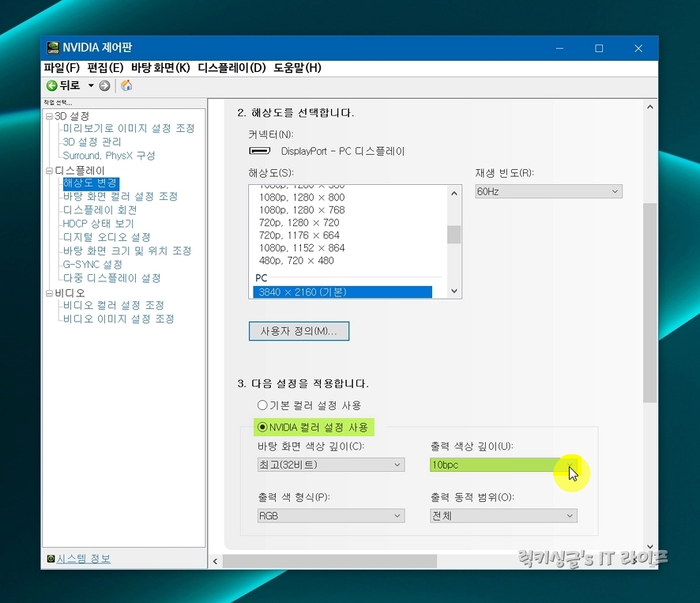
Task: Click the green Back arrow icon
Action: tap(51, 85)
